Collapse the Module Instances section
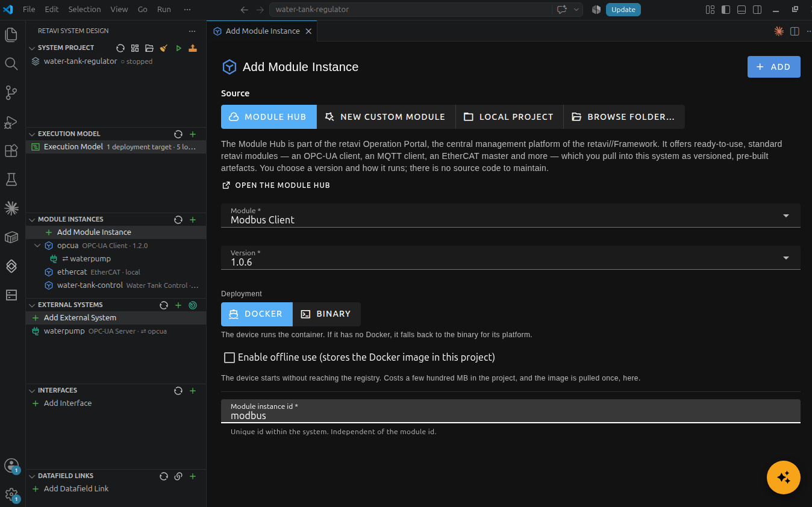 point(33,220)
